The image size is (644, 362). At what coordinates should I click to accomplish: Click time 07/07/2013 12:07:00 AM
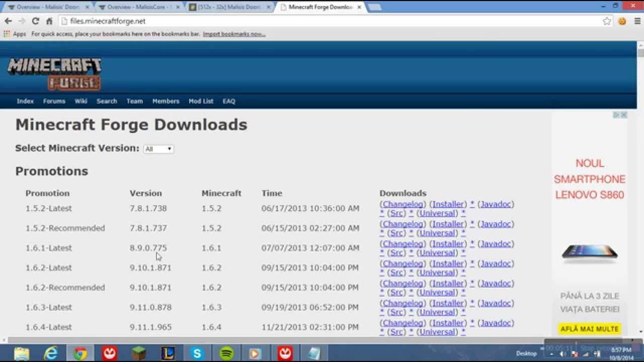tap(310, 248)
